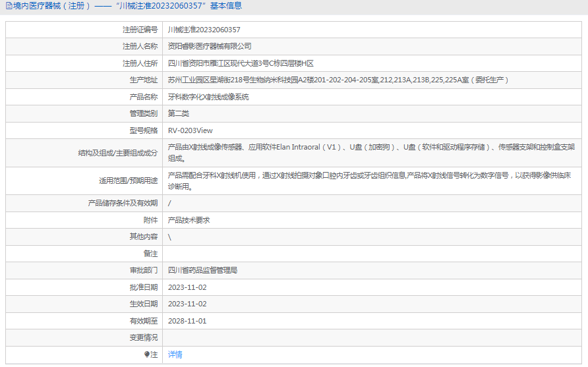
Task: Click the 注册人住所 label
Action: pyautogui.click(x=140, y=63)
